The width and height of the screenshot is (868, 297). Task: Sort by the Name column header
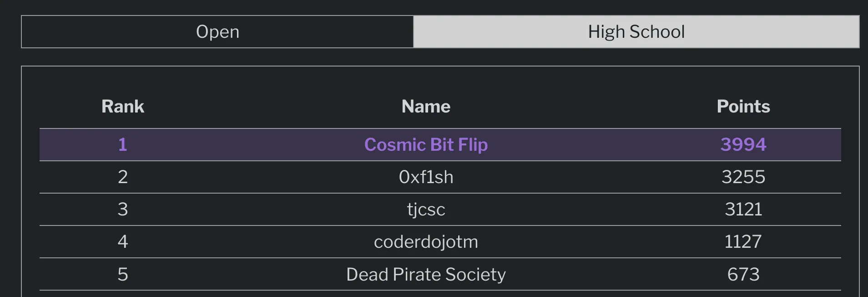coord(426,106)
